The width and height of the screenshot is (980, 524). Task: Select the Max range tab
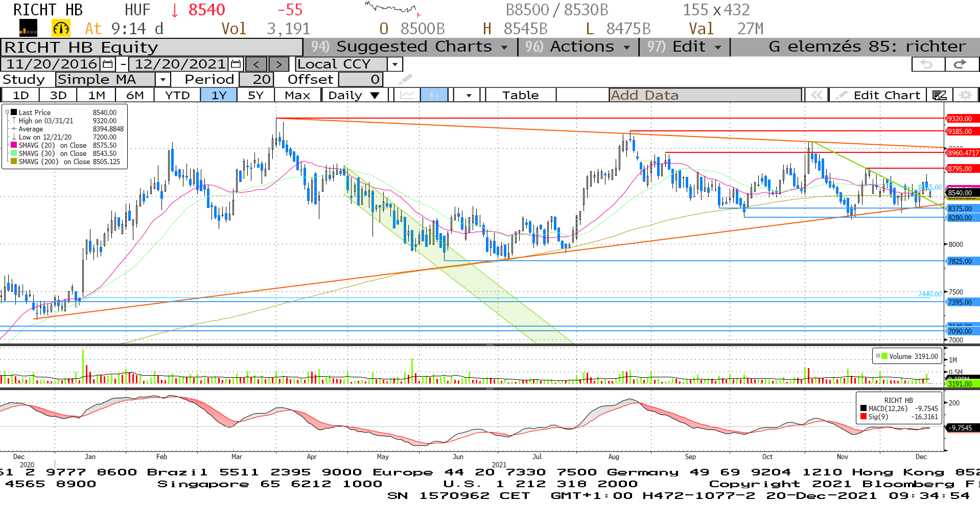pyautogui.click(x=297, y=95)
